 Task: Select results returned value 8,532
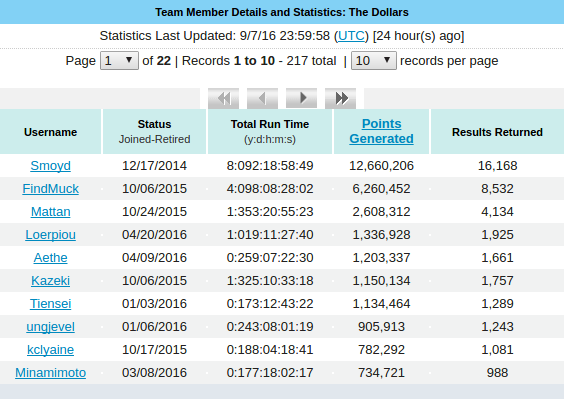coord(497,189)
